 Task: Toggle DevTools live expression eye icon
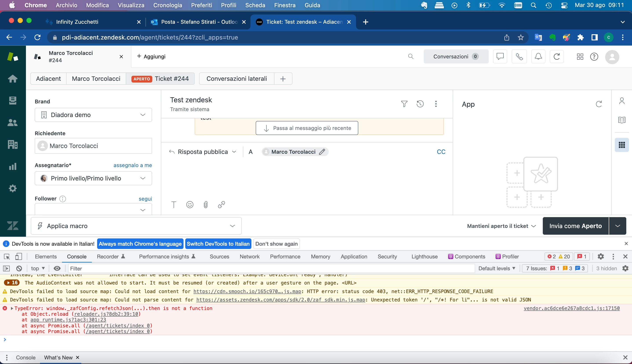pos(57,268)
